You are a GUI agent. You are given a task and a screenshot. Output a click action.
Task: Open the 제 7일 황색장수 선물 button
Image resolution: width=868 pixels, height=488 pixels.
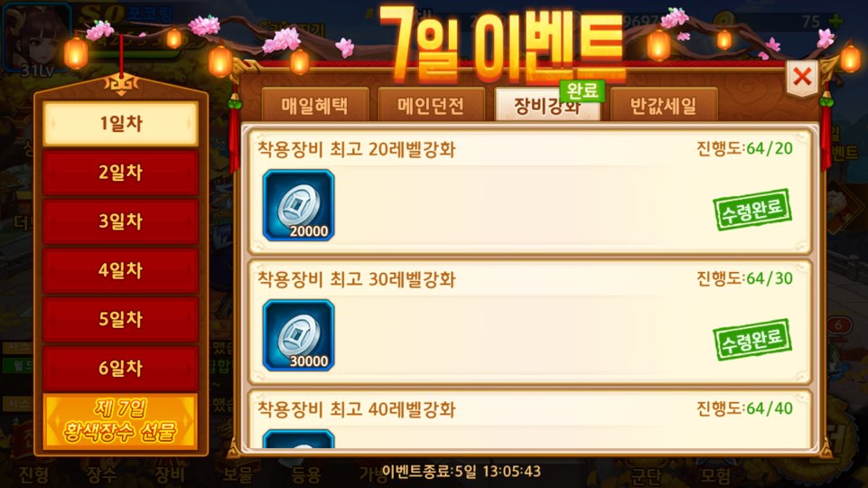(x=121, y=421)
